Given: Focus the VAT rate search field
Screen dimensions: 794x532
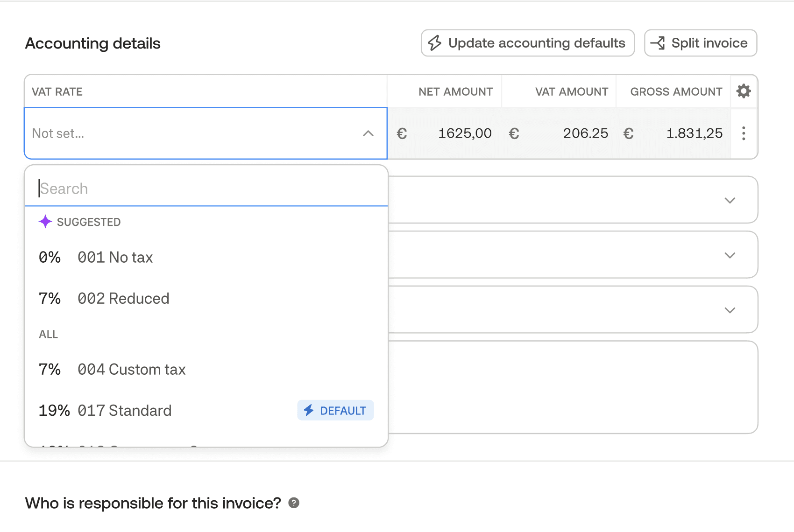Looking at the screenshot, I should (206, 189).
